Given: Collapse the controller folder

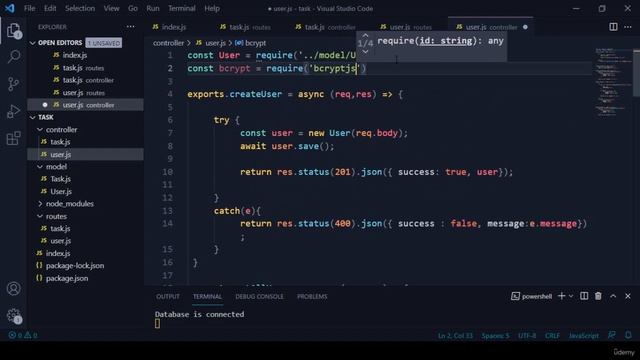Looking at the screenshot, I should pos(40,129).
